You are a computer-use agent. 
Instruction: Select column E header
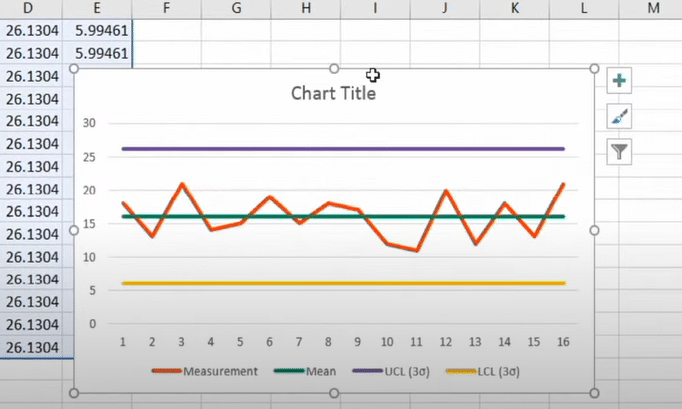[x=97, y=8]
